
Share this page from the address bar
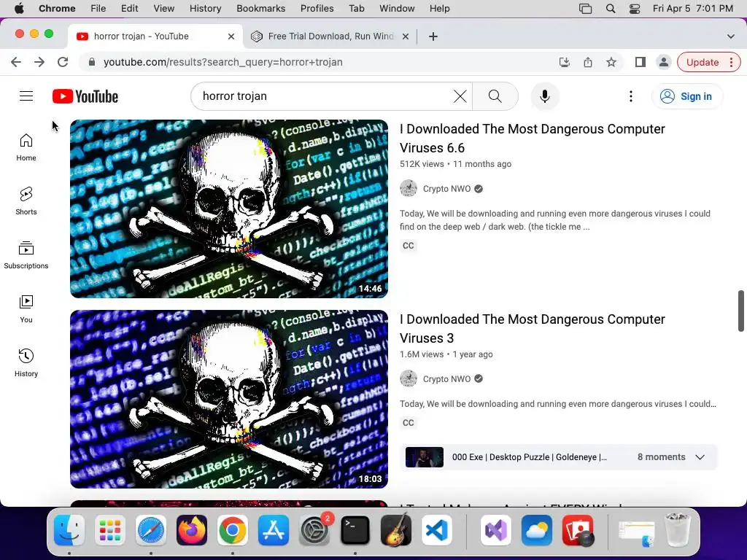(x=588, y=62)
